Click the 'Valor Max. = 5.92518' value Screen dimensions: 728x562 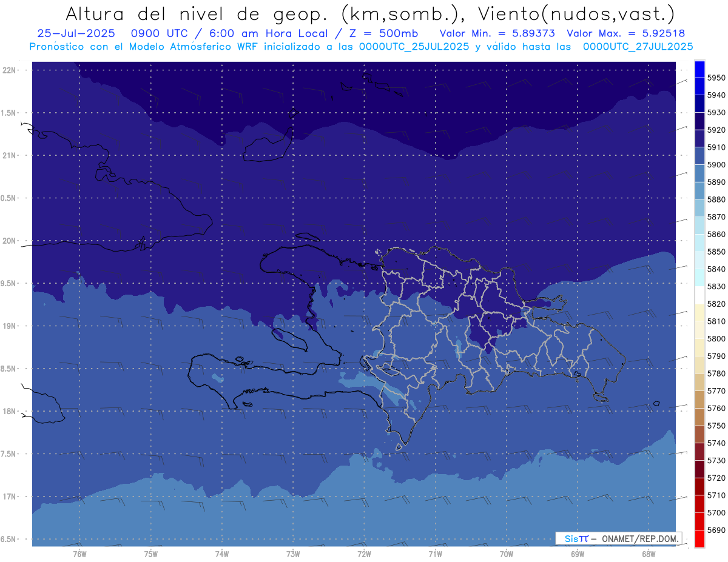(626, 33)
